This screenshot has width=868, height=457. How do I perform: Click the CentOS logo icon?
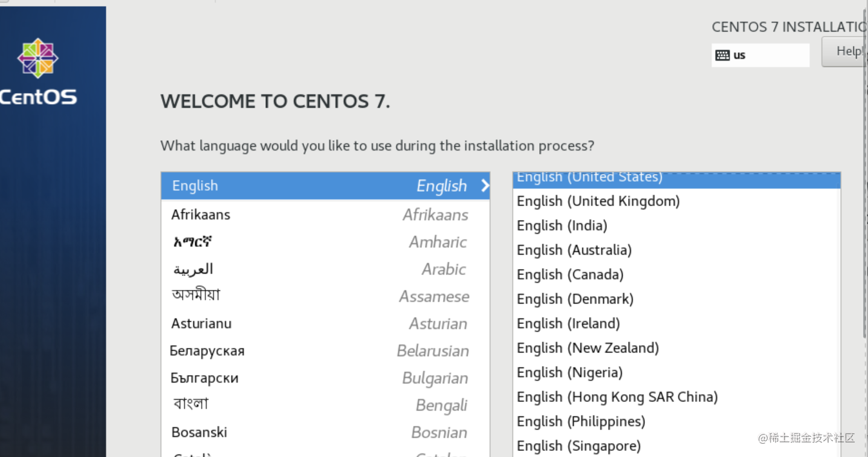(x=37, y=58)
